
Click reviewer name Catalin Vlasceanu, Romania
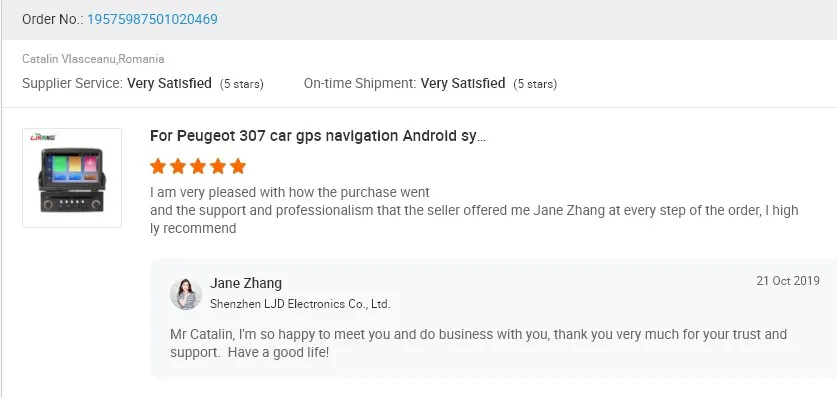(93, 59)
